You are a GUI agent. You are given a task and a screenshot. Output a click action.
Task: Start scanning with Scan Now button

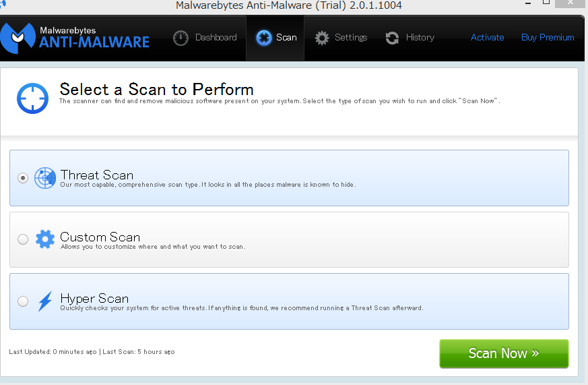pos(504,353)
